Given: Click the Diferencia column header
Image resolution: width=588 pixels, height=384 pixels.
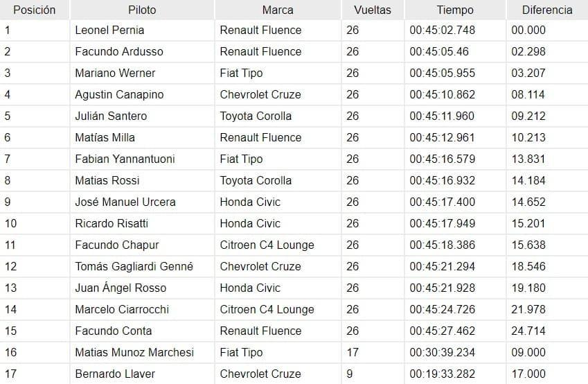Looking at the screenshot, I should pos(547,10).
